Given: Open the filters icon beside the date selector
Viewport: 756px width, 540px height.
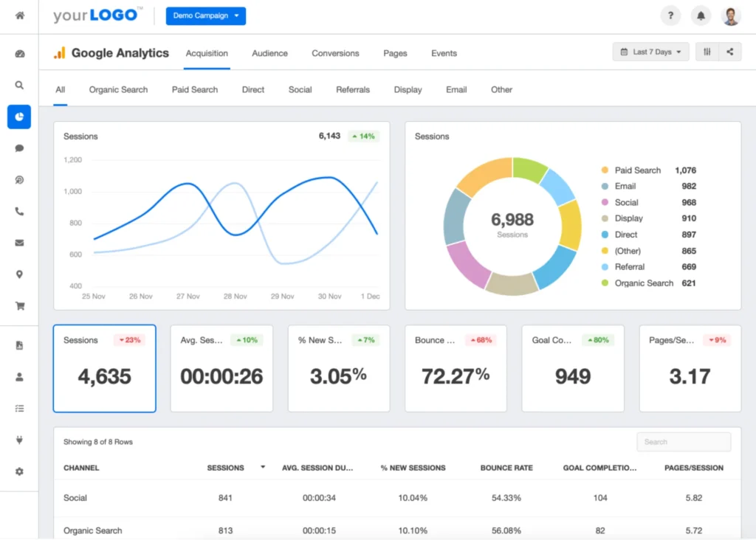Looking at the screenshot, I should [707, 52].
